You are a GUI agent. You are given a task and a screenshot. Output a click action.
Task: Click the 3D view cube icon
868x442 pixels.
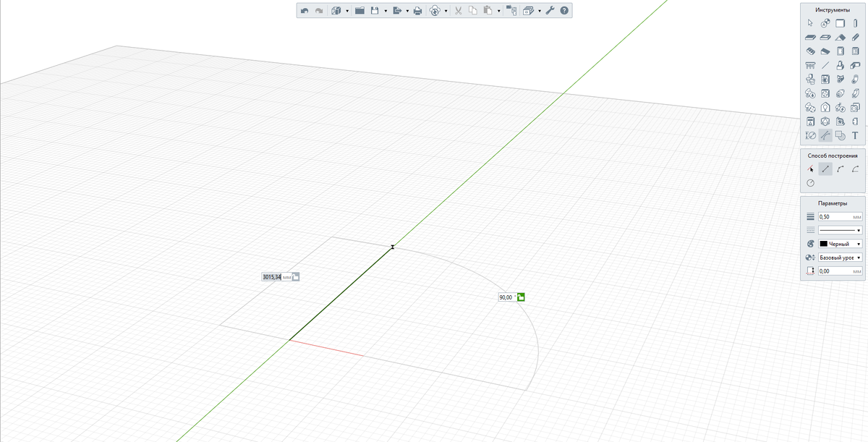coord(336,11)
